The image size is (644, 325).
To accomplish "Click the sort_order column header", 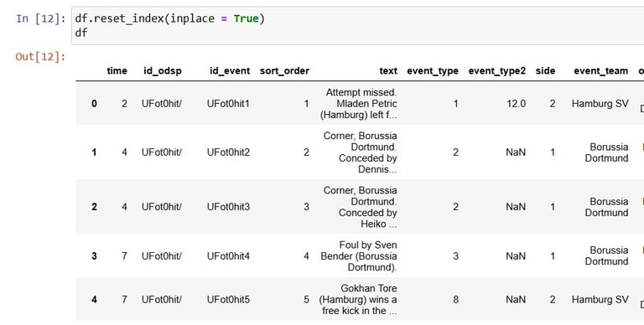I will [x=284, y=70].
